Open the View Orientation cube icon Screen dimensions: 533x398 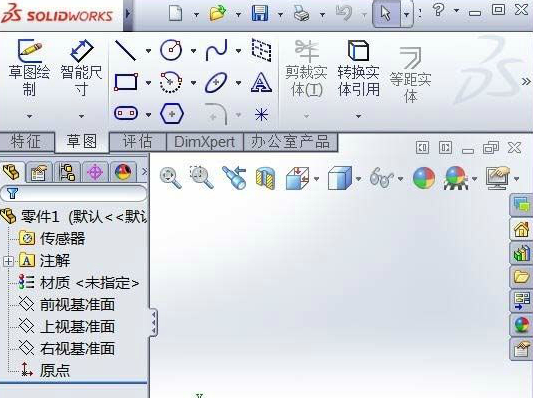(298, 178)
